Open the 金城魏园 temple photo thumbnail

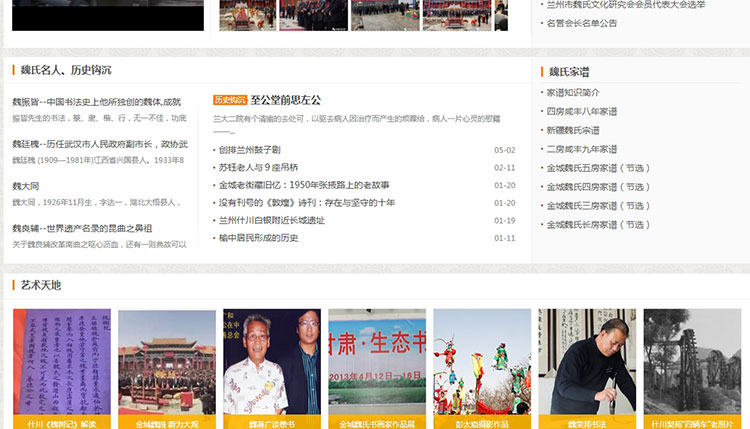point(166,361)
